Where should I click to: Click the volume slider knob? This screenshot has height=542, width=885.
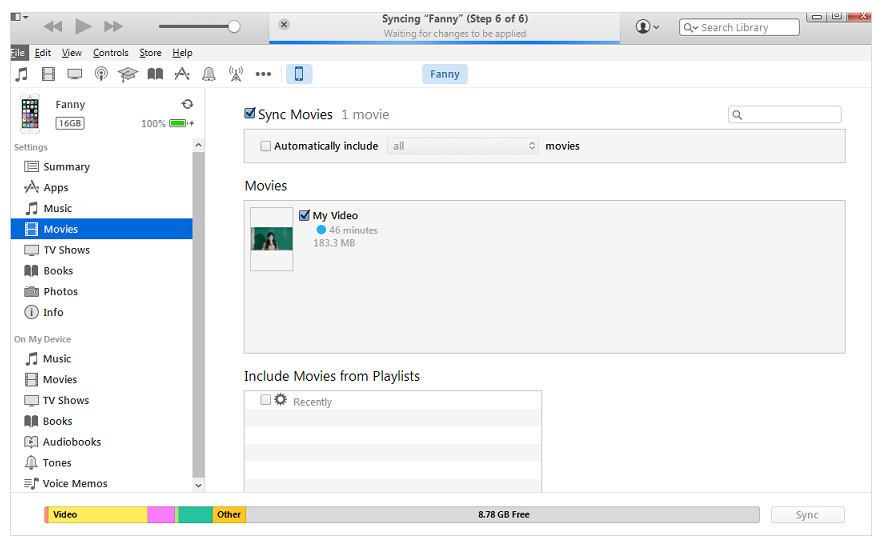(x=234, y=26)
